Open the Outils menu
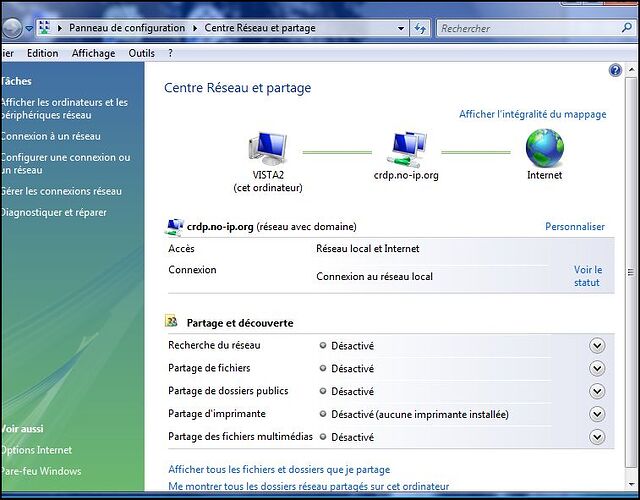Screen dimensions: 640x500 coord(141,53)
